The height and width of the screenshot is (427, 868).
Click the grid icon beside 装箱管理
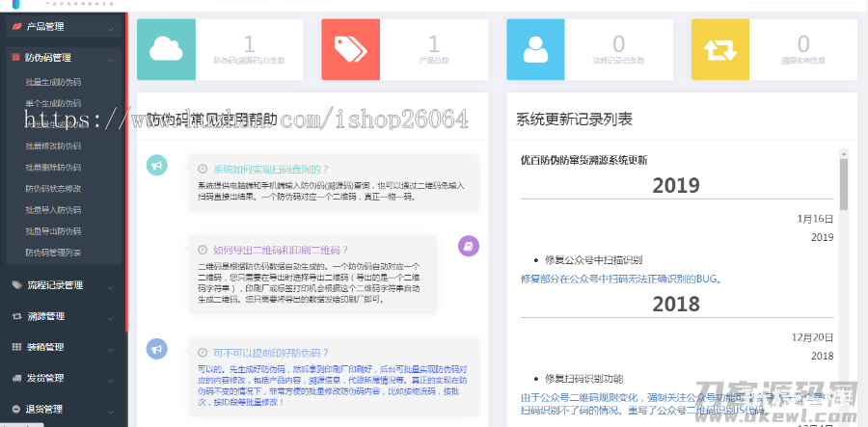click(16, 347)
